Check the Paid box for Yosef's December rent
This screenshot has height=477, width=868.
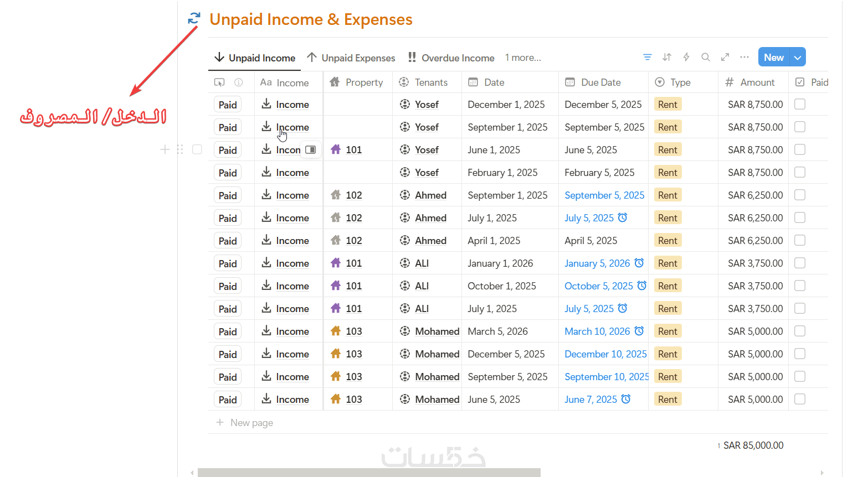[800, 105]
